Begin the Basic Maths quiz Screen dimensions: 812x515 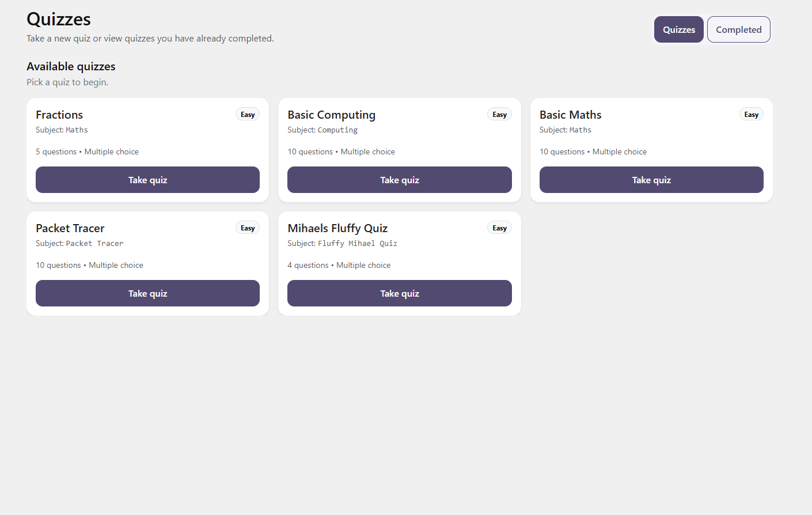[651, 180]
